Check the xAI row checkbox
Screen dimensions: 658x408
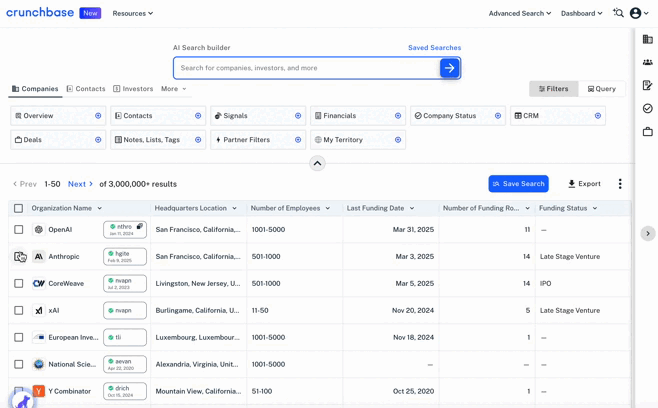click(x=18, y=310)
